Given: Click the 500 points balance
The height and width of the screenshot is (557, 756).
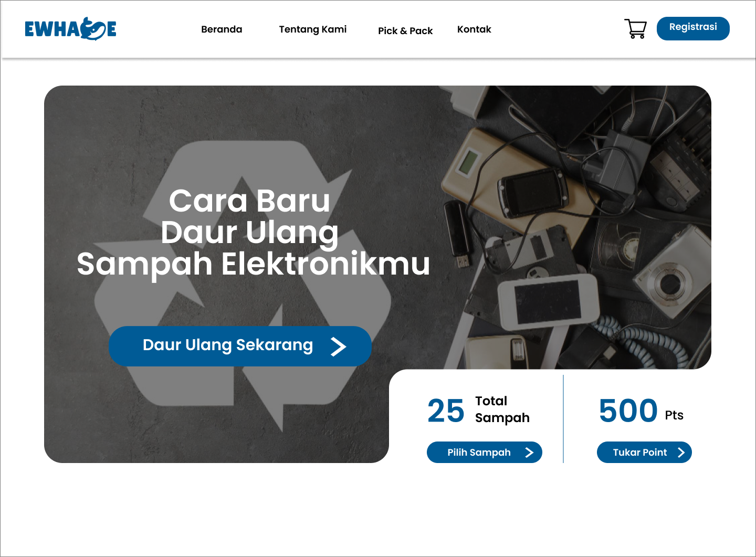Looking at the screenshot, I should (628, 411).
